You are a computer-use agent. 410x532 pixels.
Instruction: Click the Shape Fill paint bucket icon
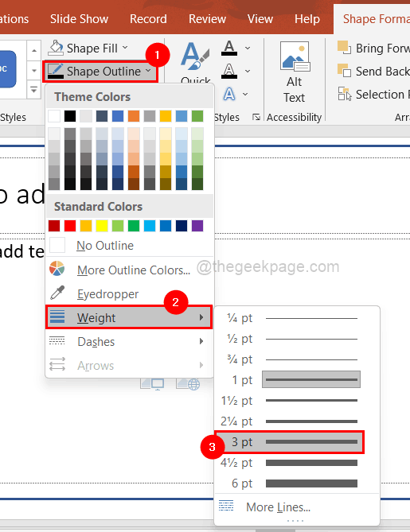[56, 48]
